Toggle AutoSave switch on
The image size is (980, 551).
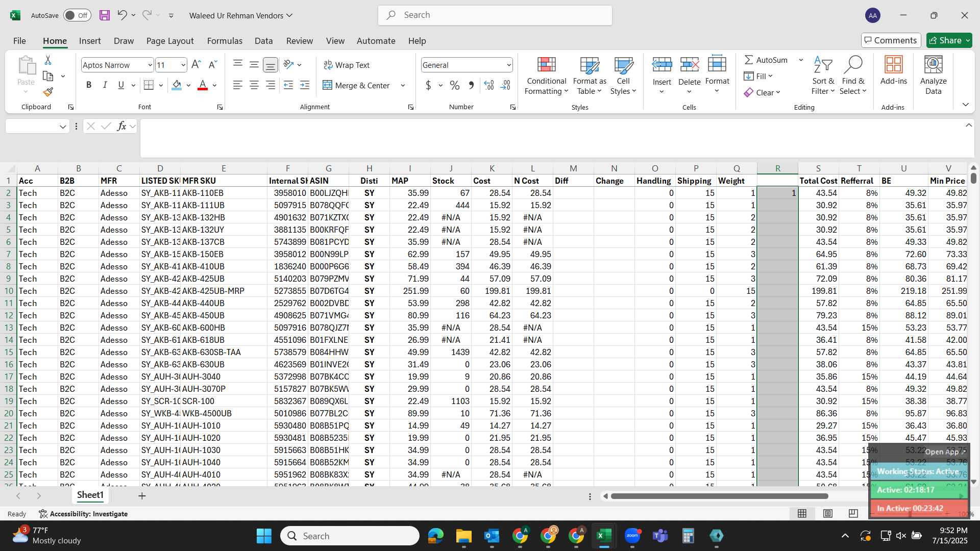77,15
